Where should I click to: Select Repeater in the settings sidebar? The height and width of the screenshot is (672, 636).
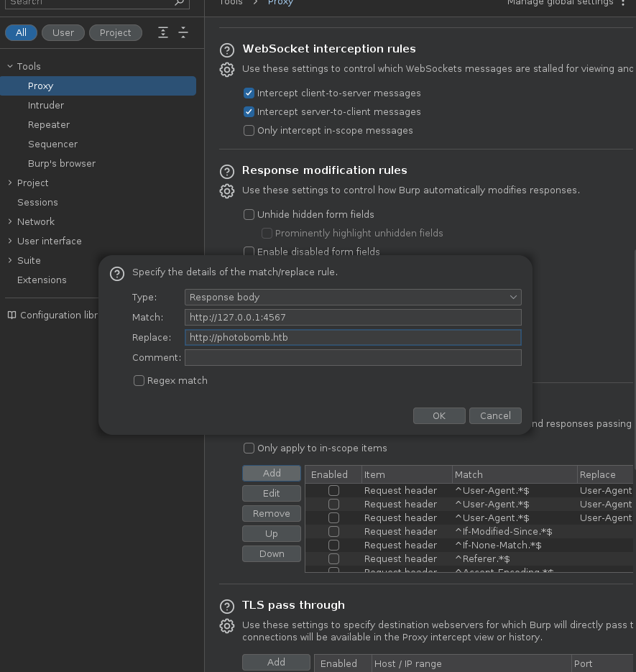point(49,124)
